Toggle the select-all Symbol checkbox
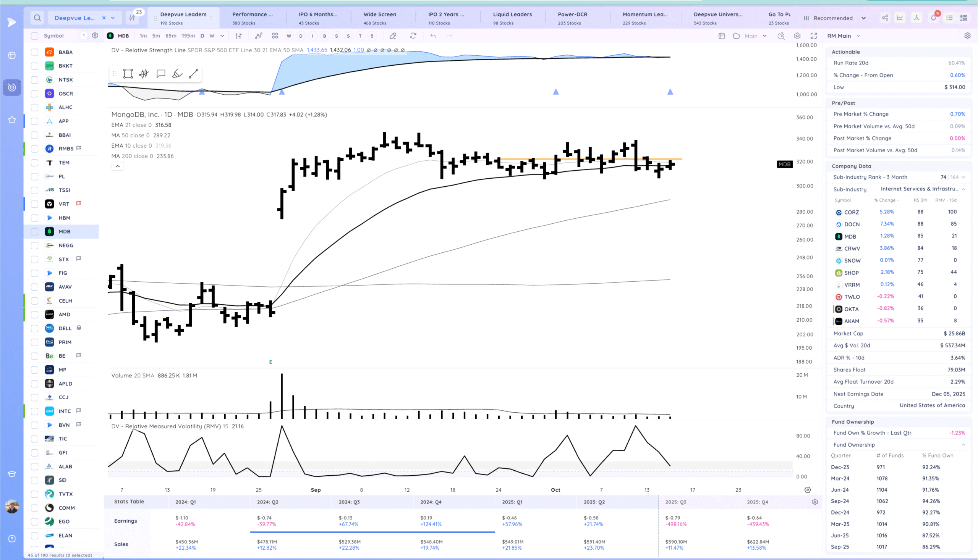978x560 pixels. tap(35, 36)
